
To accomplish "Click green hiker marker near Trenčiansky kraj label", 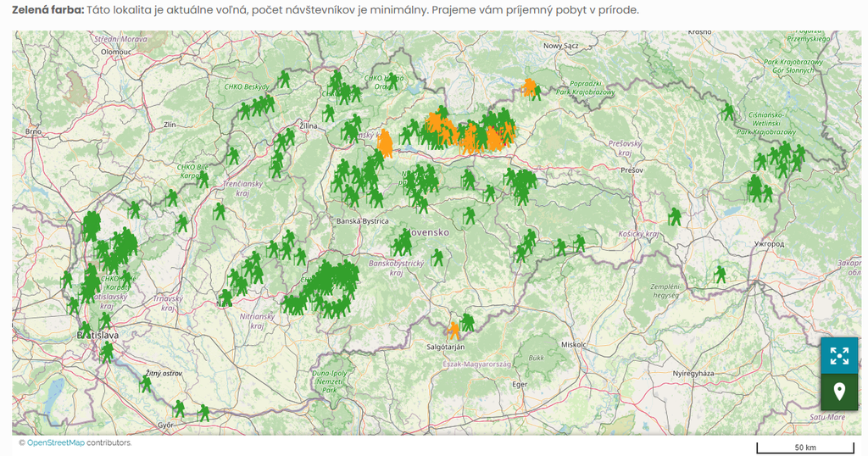I will click(x=234, y=156).
